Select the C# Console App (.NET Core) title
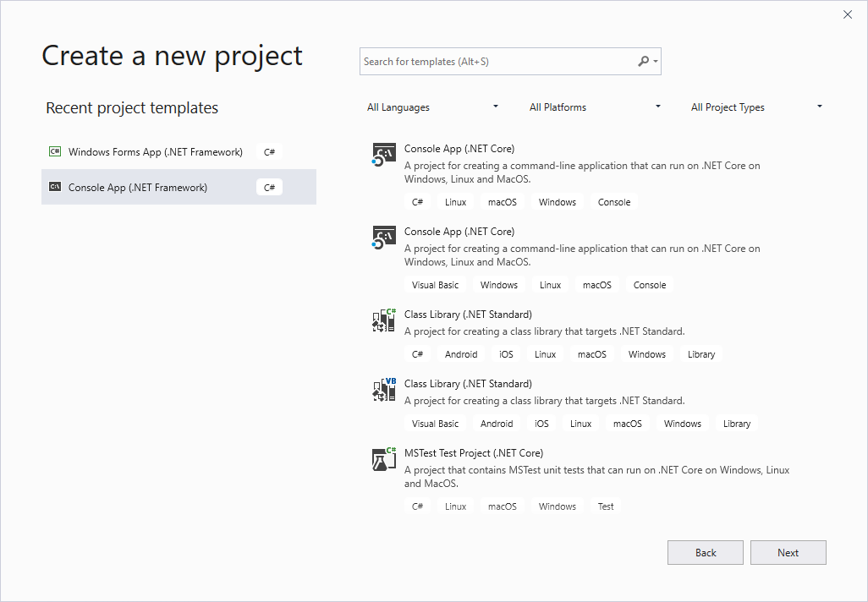The height and width of the screenshot is (602, 868). point(459,149)
